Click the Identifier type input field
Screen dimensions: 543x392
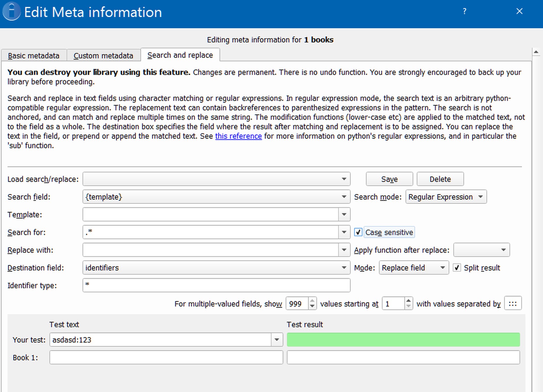click(216, 285)
